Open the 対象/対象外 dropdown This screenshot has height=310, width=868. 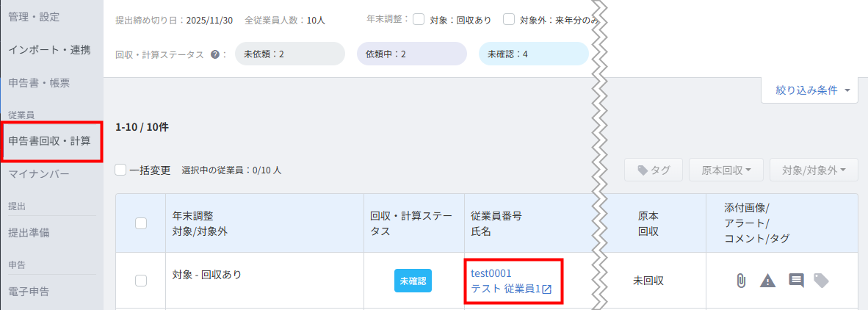813,170
